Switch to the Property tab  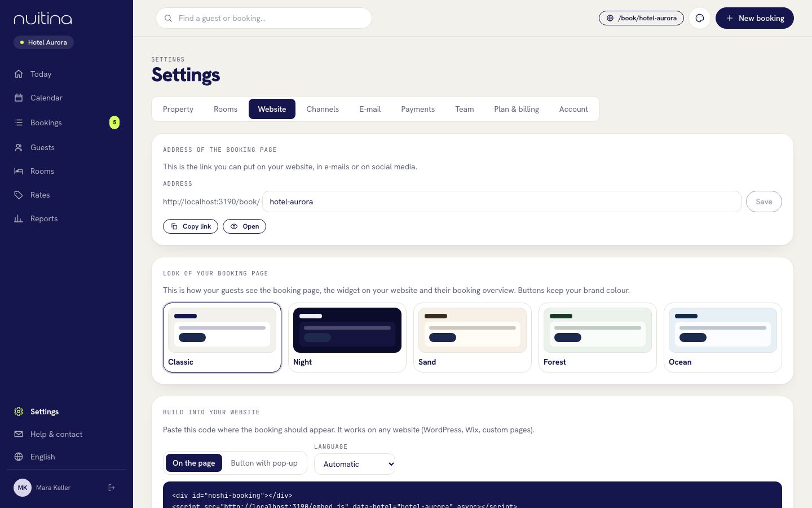coord(178,109)
